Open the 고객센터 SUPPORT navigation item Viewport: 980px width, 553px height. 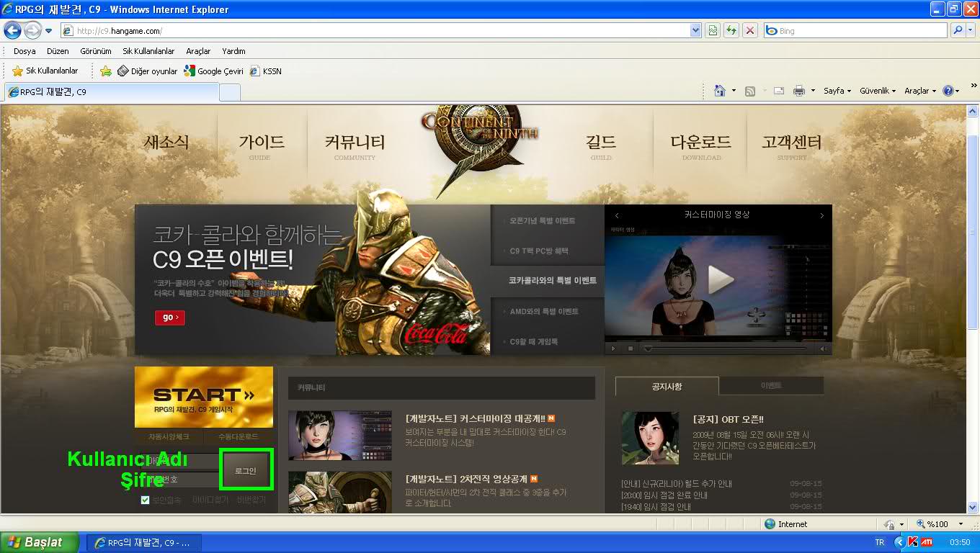(792, 145)
